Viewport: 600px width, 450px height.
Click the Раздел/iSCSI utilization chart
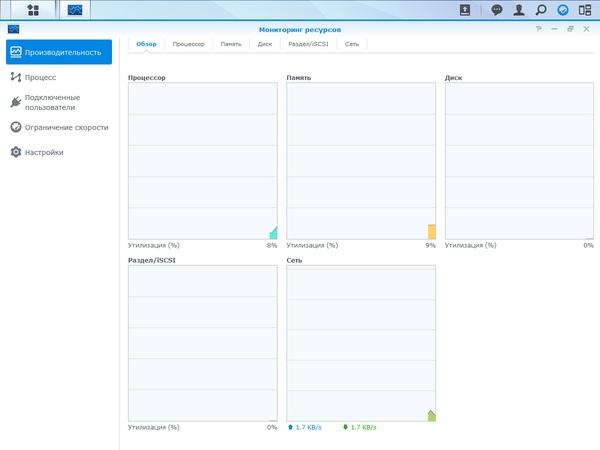coord(203,343)
